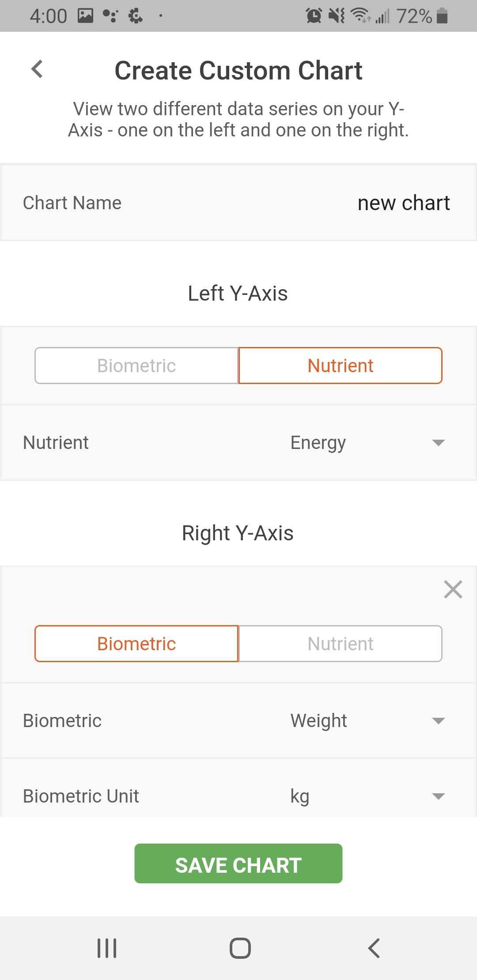The width and height of the screenshot is (477, 980).
Task: Tap the Chart Name label row
Action: pos(72,203)
